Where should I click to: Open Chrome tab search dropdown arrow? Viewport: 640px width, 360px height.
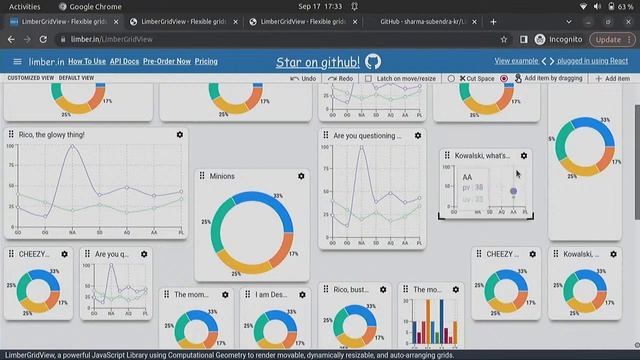point(569,22)
